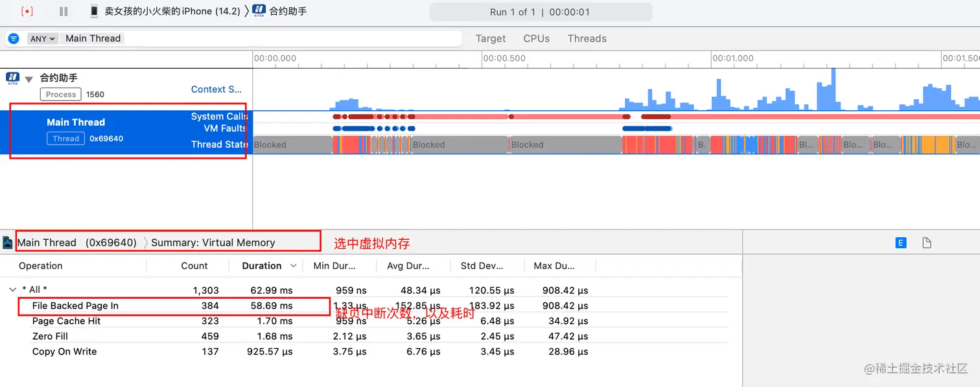Click the 1,303 count cell
The image size is (980, 387).
[x=206, y=290]
